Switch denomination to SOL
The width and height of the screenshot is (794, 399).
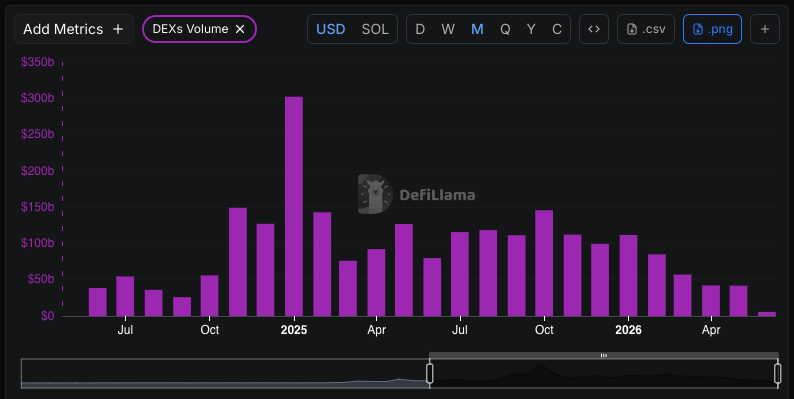coord(375,29)
